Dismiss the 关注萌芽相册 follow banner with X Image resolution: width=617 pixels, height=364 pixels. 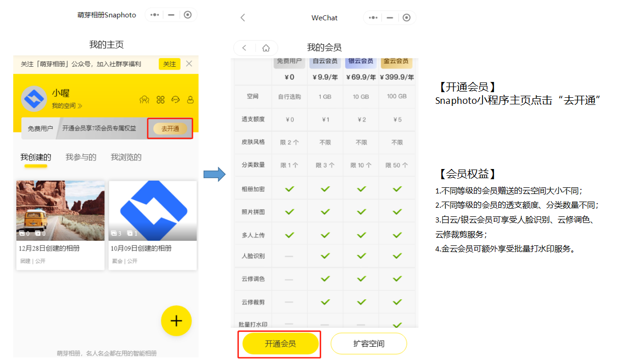coord(189,64)
